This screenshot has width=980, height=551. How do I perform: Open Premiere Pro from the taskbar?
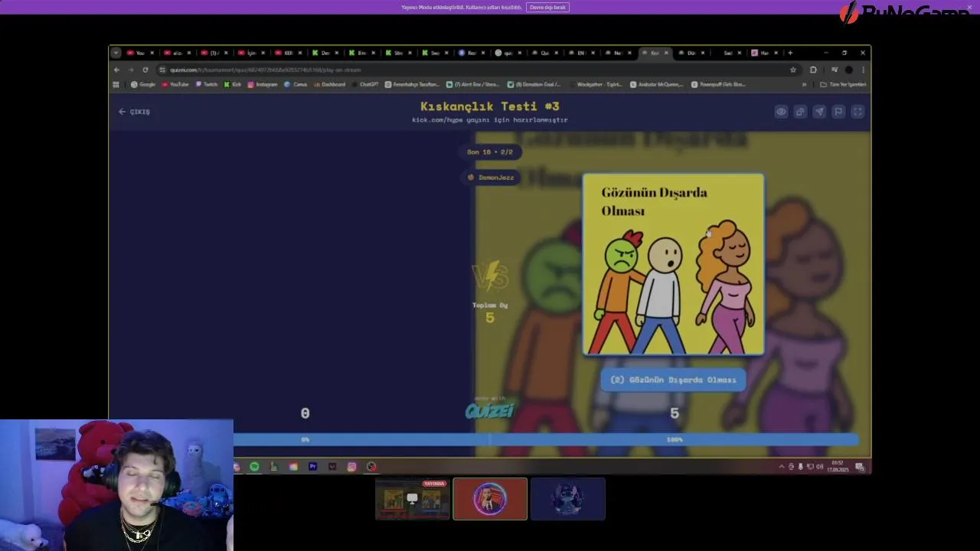312,467
